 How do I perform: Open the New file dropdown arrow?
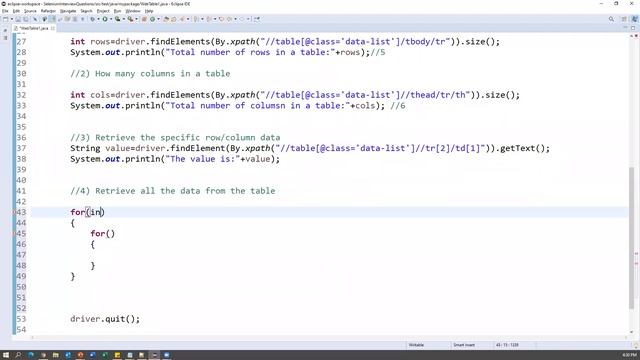[12, 19]
